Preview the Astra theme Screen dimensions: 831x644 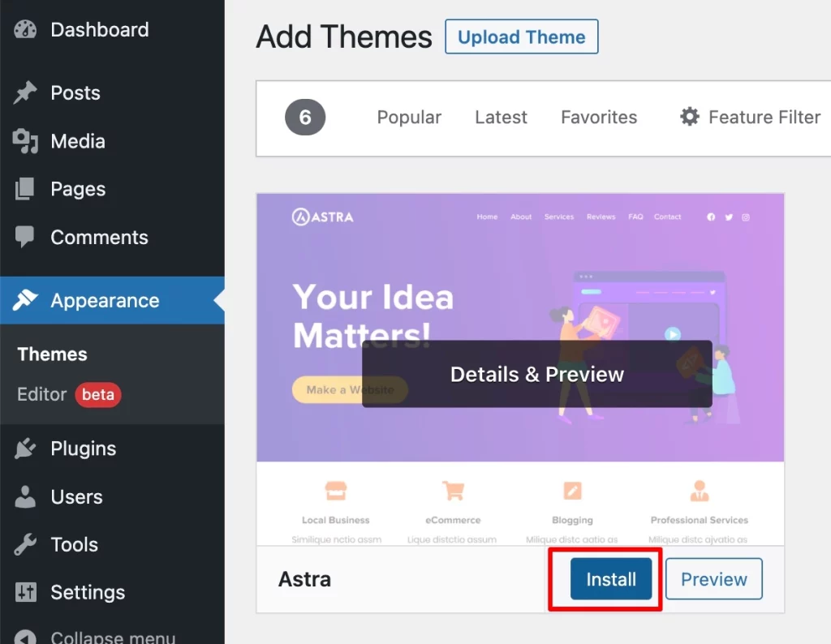(x=713, y=578)
